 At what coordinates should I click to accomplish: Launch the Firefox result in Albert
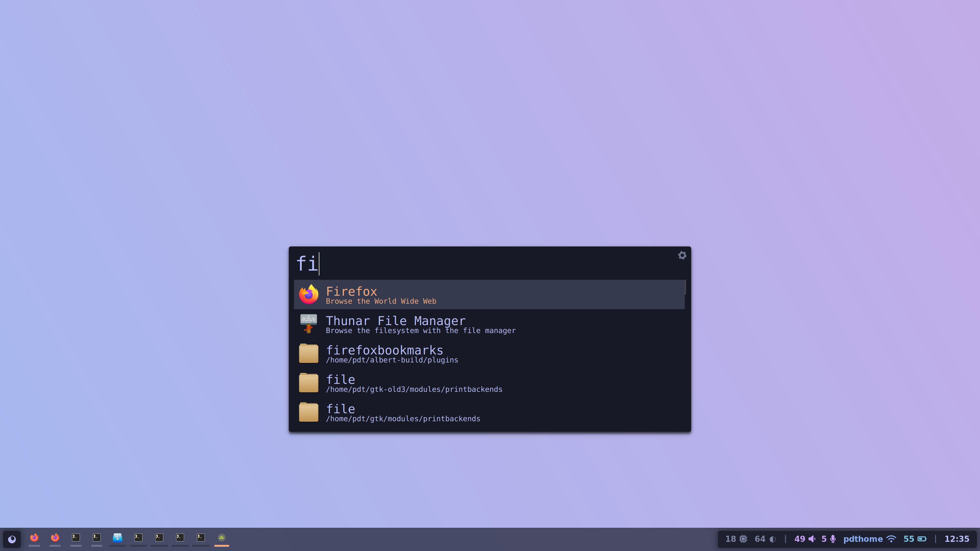(489, 295)
